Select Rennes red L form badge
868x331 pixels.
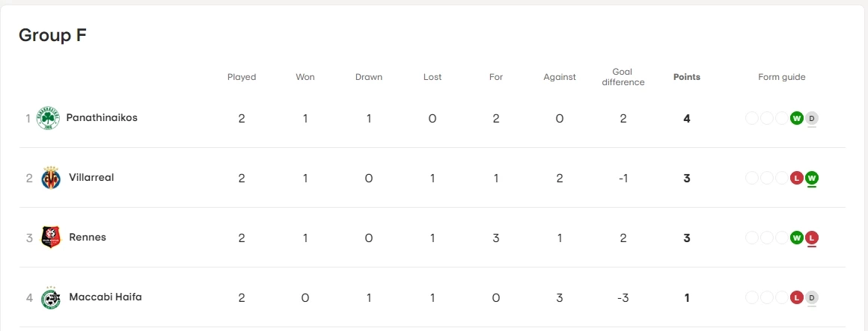coord(812,238)
